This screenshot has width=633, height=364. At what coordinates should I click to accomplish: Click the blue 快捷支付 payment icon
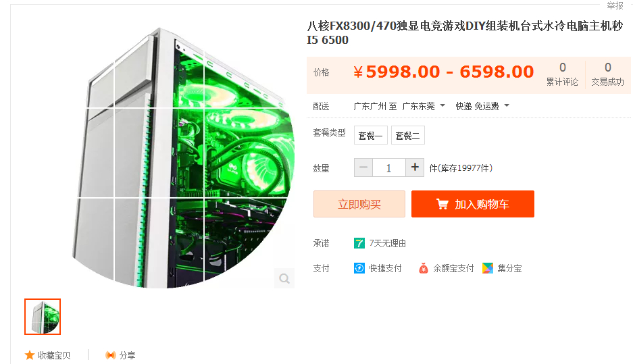pos(359,268)
